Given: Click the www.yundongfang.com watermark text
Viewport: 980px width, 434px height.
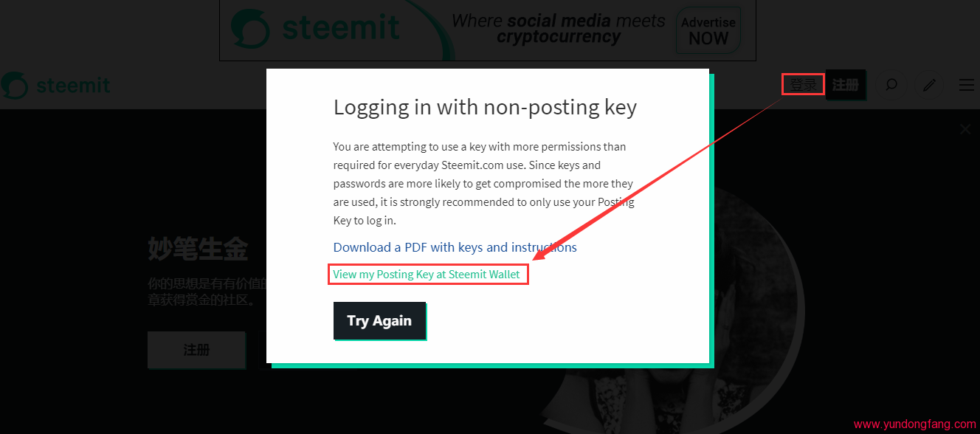Looking at the screenshot, I should coord(914,424).
